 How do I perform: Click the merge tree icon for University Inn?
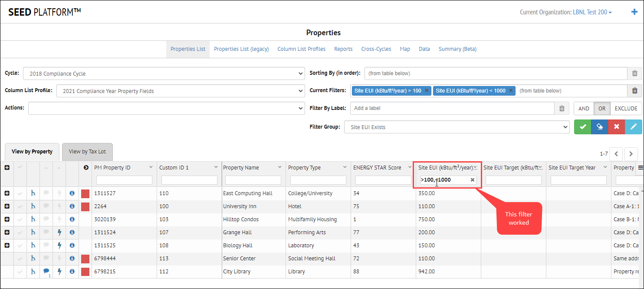pos(33,206)
